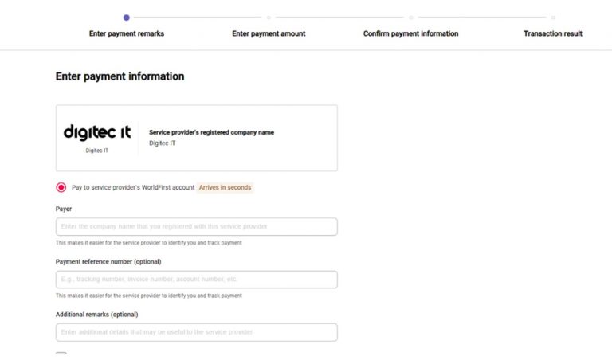Viewport: 612px width, 364px height.
Task: Click into the Payer input field
Action: [x=196, y=227]
